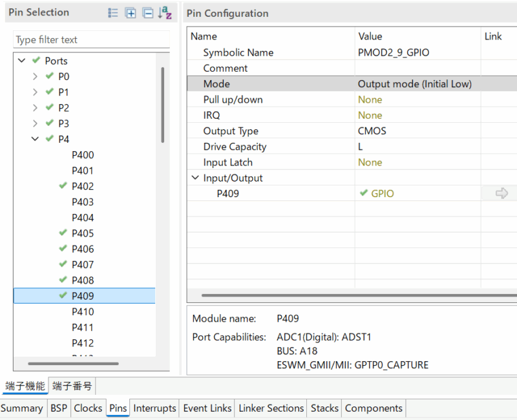Screen dimensions: 517x420
Task: Open the Clocks tab
Action: click(88, 408)
